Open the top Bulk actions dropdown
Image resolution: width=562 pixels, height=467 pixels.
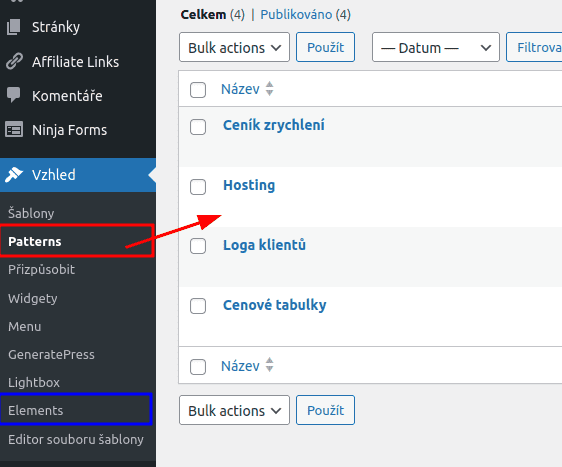point(234,47)
